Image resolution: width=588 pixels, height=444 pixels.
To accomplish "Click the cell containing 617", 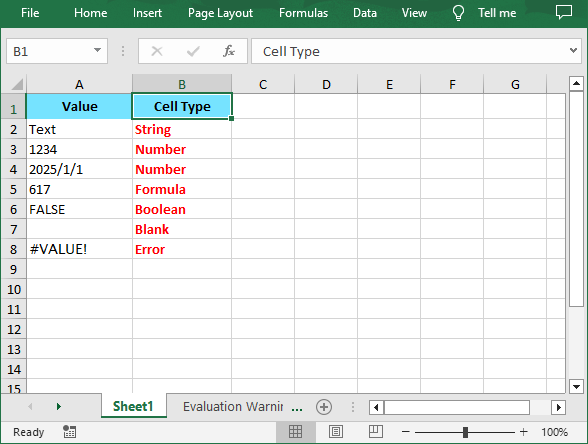I will [79, 189].
